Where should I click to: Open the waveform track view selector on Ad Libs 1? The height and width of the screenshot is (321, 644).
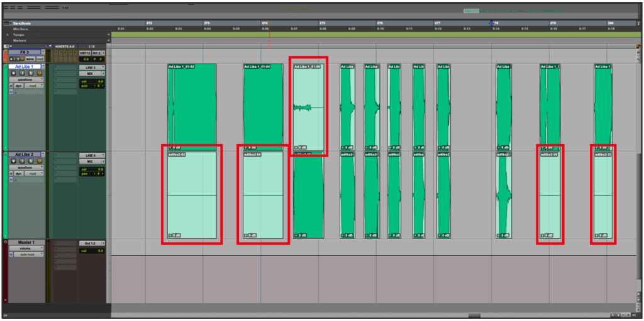26,80
